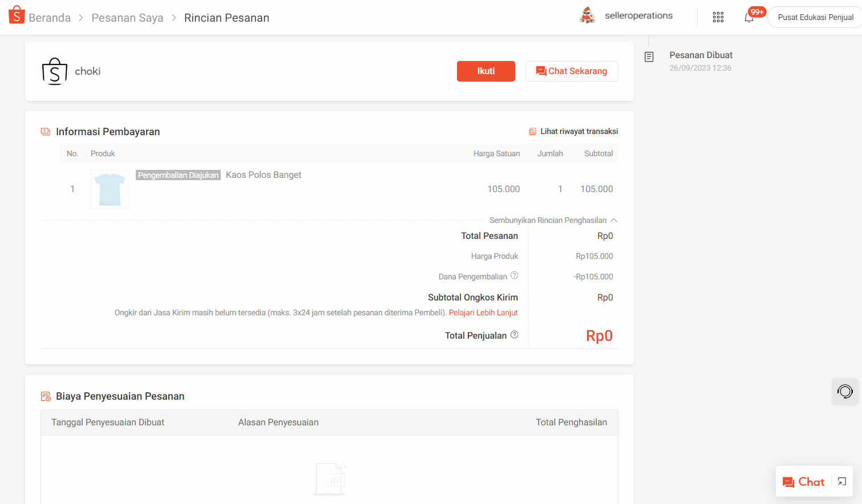Click the help icon beside Total Penjualan
This screenshot has width=862, height=504.
[515, 335]
